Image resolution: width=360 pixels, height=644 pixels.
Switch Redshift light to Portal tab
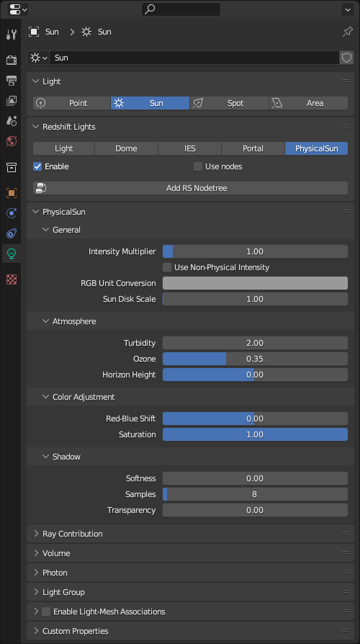click(x=253, y=148)
